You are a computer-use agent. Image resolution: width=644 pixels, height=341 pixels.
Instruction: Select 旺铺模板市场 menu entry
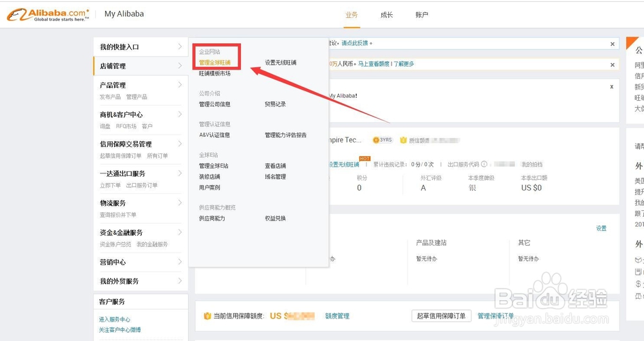click(x=215, y=73)
